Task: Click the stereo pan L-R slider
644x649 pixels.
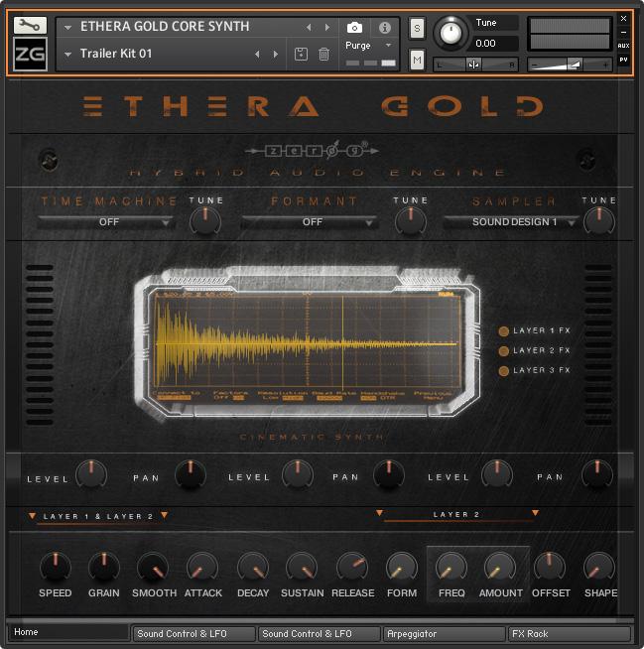Action: coord(475,65)
